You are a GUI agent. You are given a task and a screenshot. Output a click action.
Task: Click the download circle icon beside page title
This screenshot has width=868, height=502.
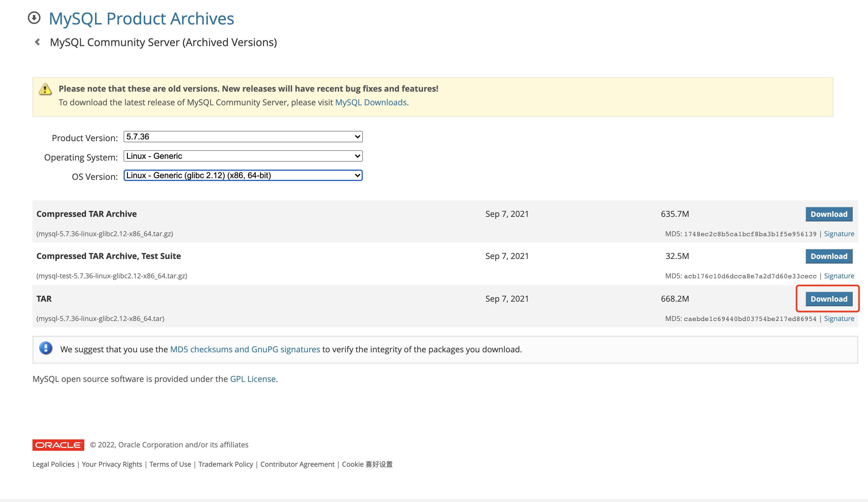tap(34, 18)
